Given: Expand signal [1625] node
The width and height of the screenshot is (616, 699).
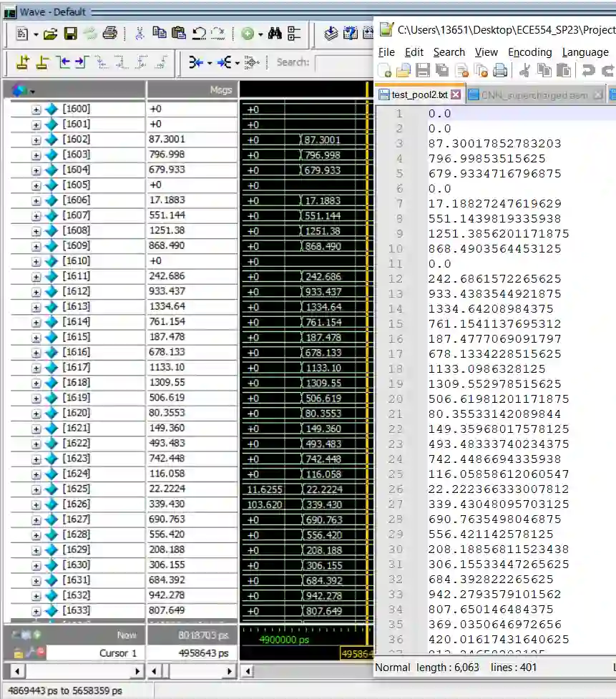Looking at the screenshot, I should 36,489.
